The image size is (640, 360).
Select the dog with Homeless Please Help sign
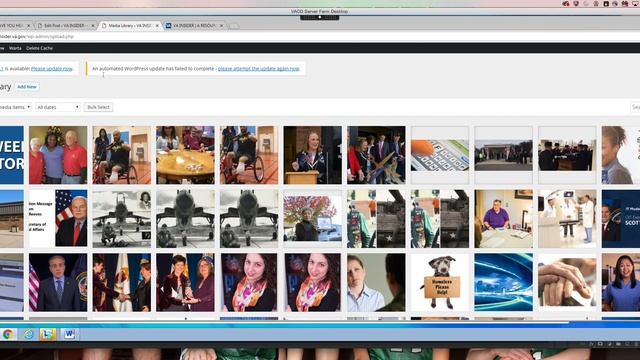coord(440,282)
